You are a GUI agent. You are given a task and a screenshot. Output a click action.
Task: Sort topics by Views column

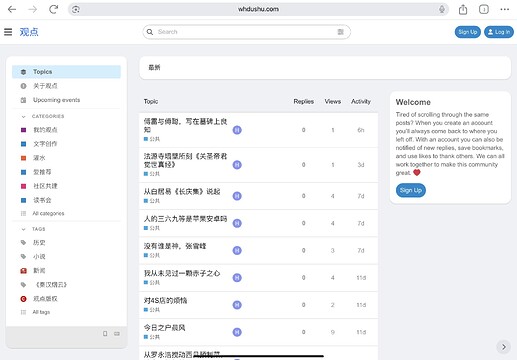[333, 101]
